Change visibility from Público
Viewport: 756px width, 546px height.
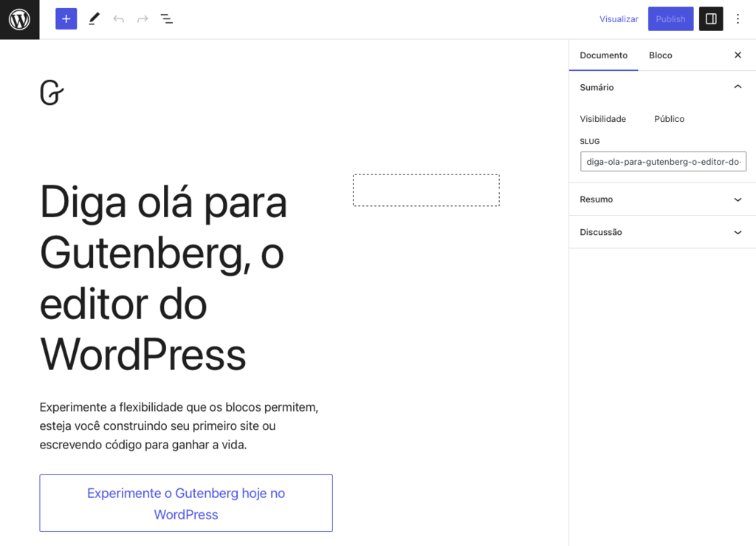click(x=669, y=118)
